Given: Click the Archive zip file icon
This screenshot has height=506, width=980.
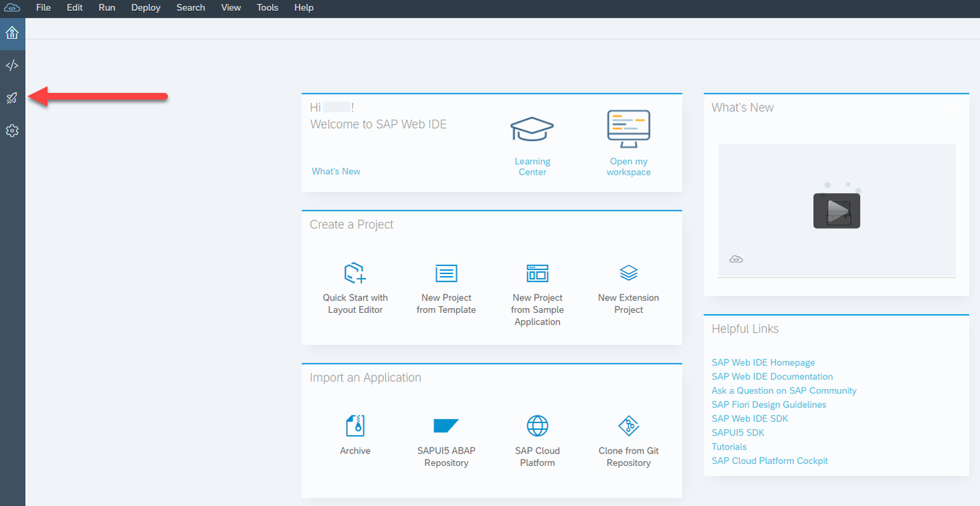Looking at the screenshot, I should tap(355, 426).
